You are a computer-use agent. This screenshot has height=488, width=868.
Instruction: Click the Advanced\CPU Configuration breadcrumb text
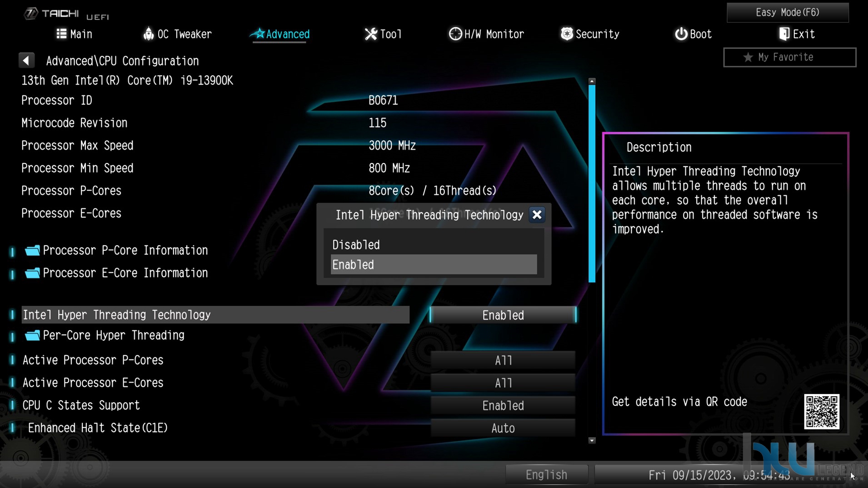point(122,61)
